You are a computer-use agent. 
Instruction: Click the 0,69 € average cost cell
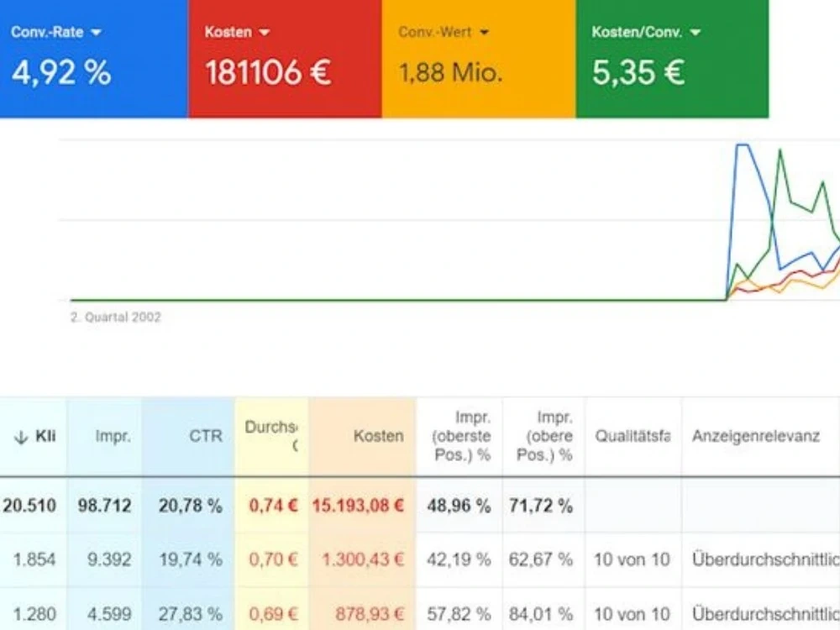(273, 614)
